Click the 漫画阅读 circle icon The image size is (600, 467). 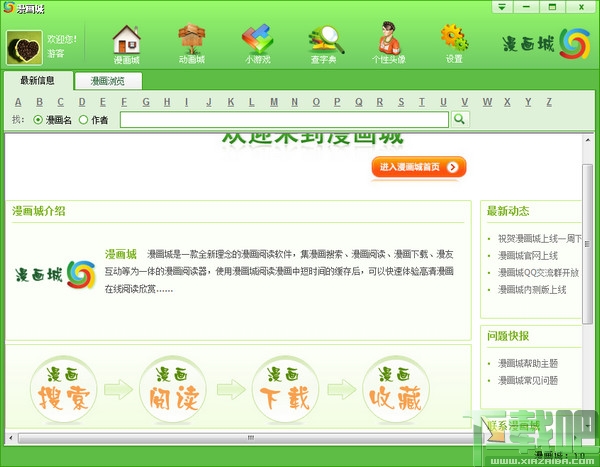tap(173, 389)
